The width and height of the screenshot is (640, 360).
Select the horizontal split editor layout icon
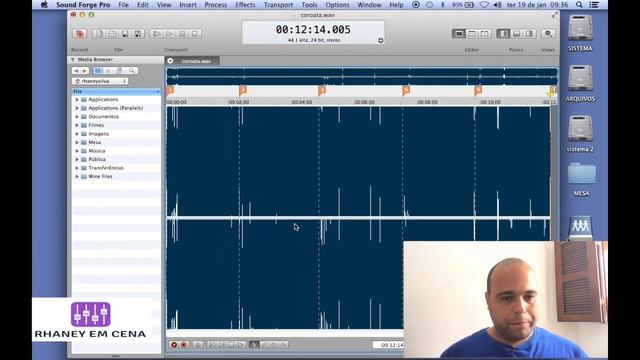[472, 33]
